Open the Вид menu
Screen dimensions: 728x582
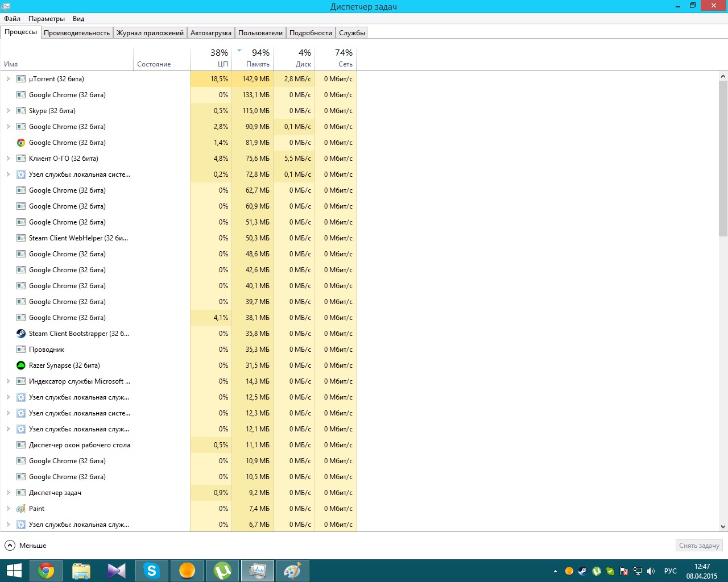click(x=78, y=19)
